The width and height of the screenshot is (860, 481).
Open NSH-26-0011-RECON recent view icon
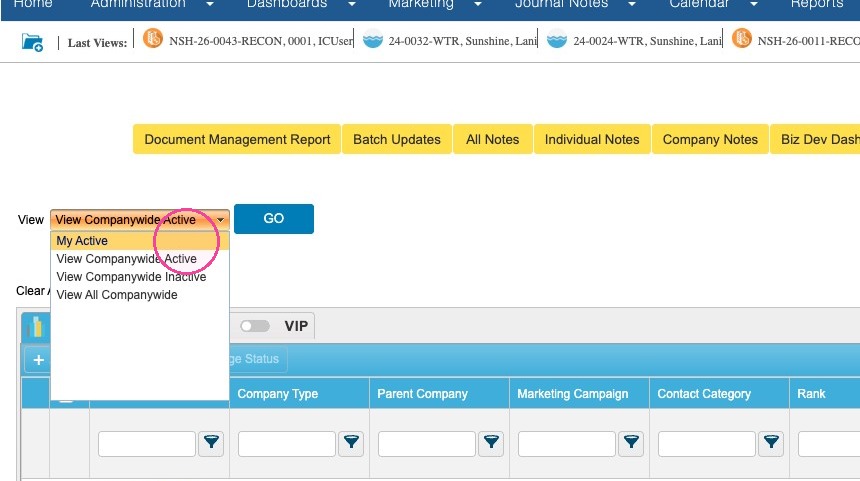click(x=742, y=38)
